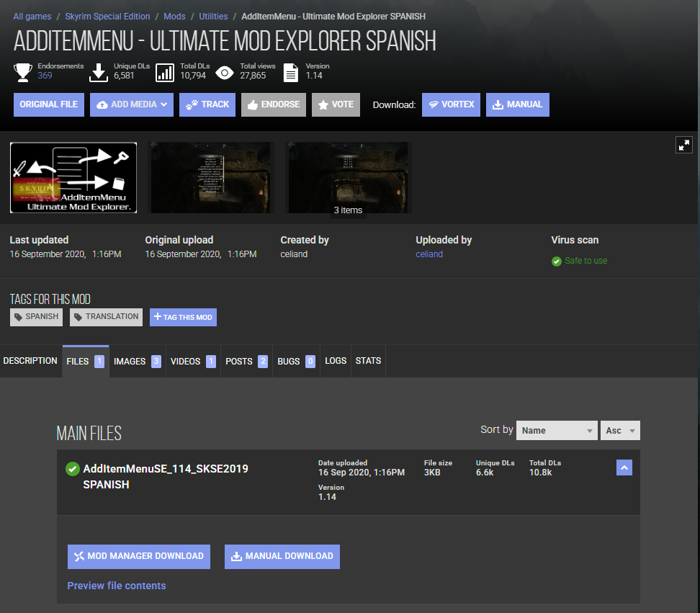Go to All games breadcrumb

(32, 17)
